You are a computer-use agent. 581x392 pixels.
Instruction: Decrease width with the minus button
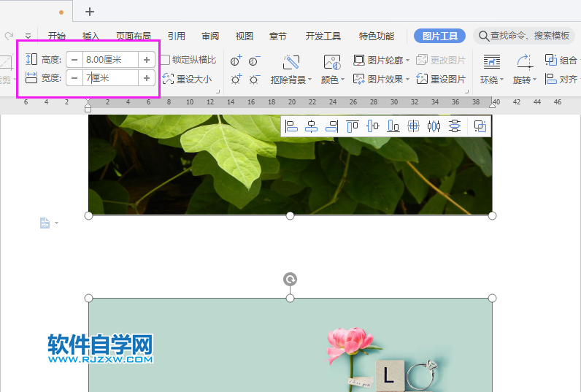click(74, 78)
